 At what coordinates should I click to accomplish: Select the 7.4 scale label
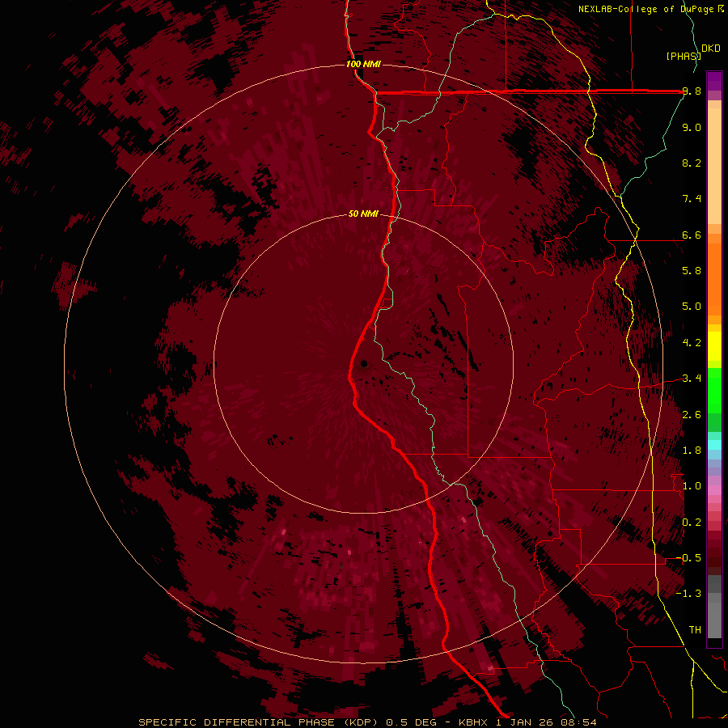(692, 199)
